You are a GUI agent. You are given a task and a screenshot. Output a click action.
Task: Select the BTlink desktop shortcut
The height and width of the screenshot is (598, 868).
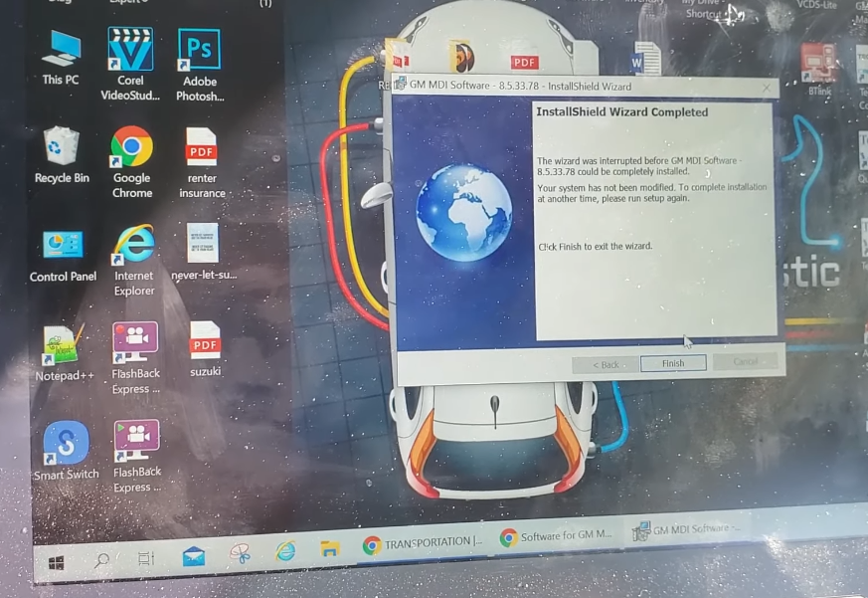818,70
